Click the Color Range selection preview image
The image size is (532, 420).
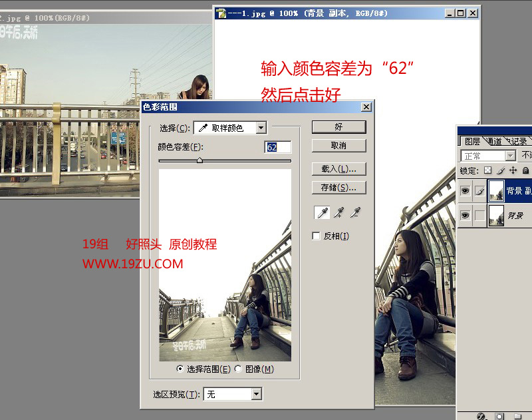(225, 265)
